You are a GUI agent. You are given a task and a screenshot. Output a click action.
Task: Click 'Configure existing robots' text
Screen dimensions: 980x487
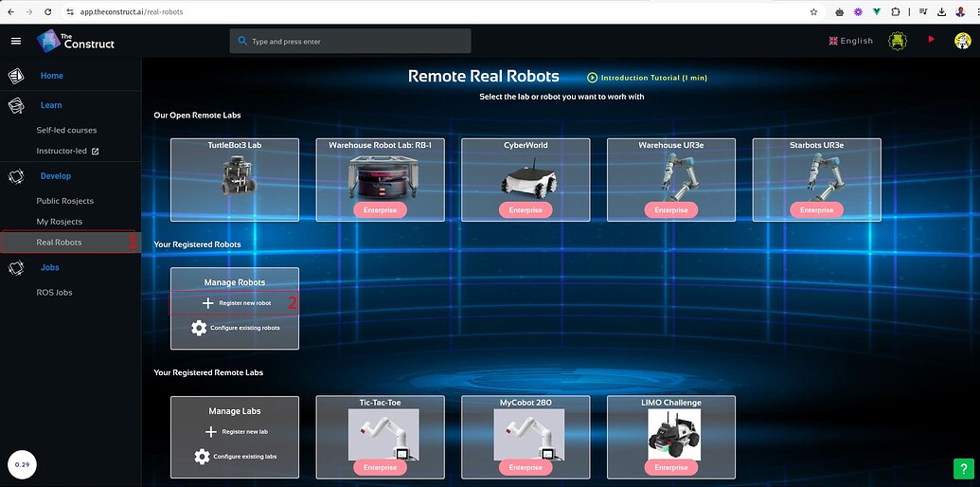[x=245, y=328]
